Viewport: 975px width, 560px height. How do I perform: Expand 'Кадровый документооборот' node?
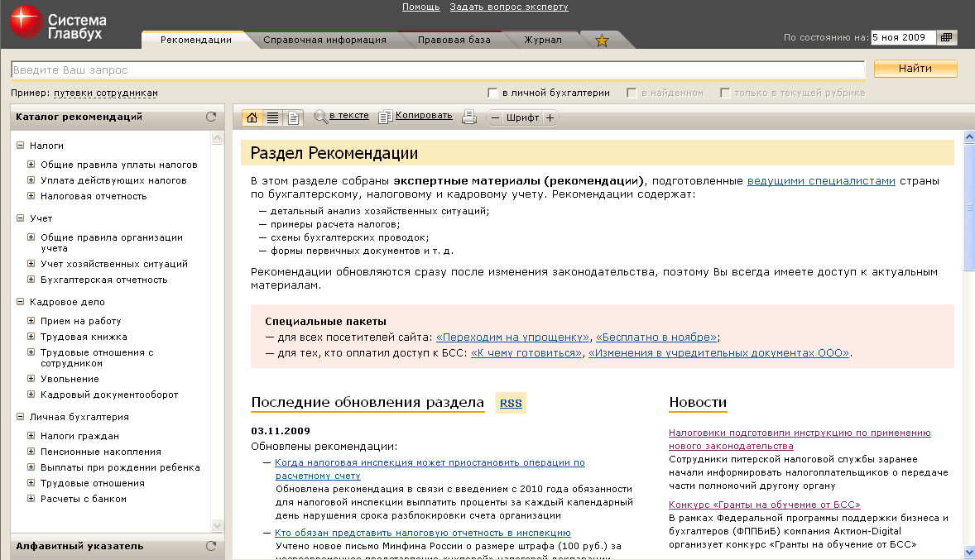[31, 394]
